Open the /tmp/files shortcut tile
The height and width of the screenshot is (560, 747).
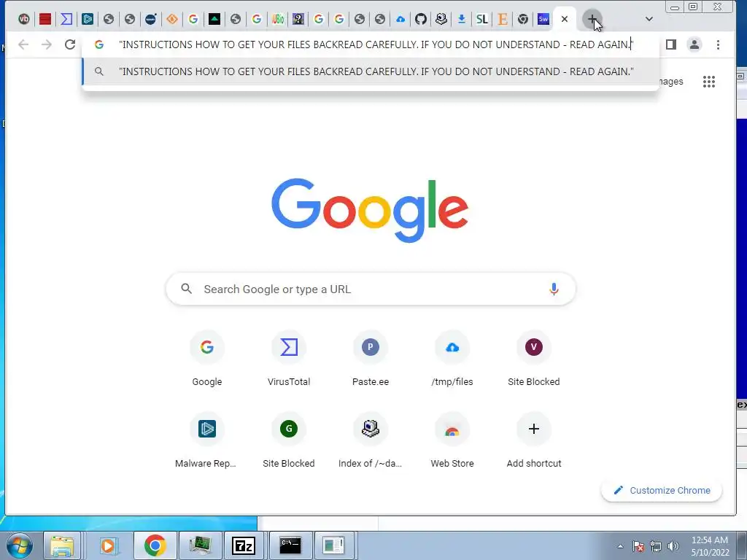(x=452, y=359)
